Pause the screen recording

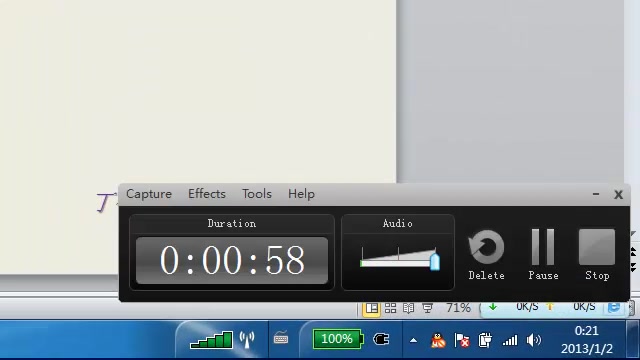543,247
